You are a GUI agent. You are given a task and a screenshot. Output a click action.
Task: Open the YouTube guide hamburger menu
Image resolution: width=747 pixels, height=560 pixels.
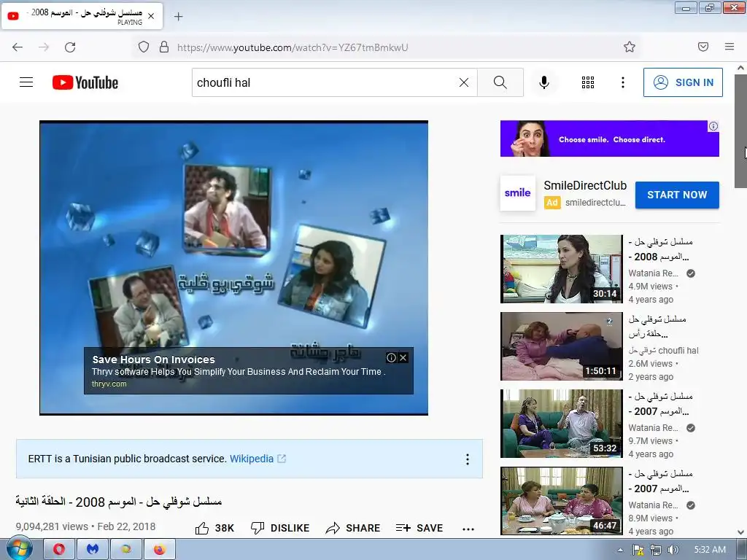click(x=26, y=82)
